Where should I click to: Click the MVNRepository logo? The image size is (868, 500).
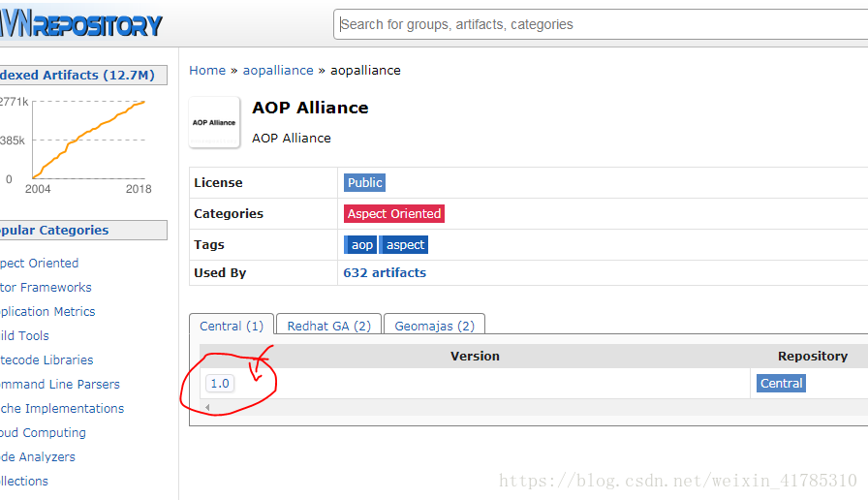81,25
